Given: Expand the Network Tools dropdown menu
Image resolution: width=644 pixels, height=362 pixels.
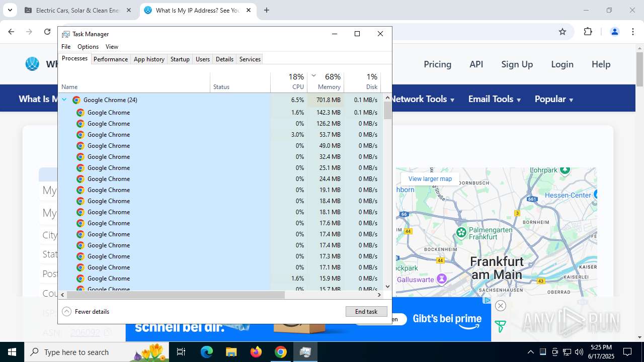Looking at the screenshot, I should (x=423, y=99).
